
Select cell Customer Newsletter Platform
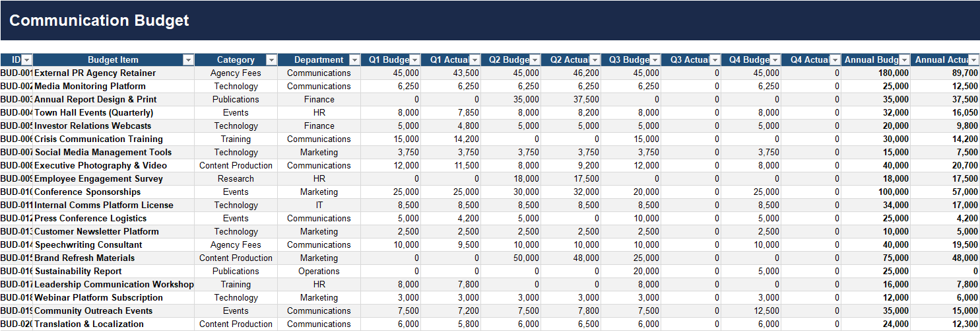coord(114,232)
